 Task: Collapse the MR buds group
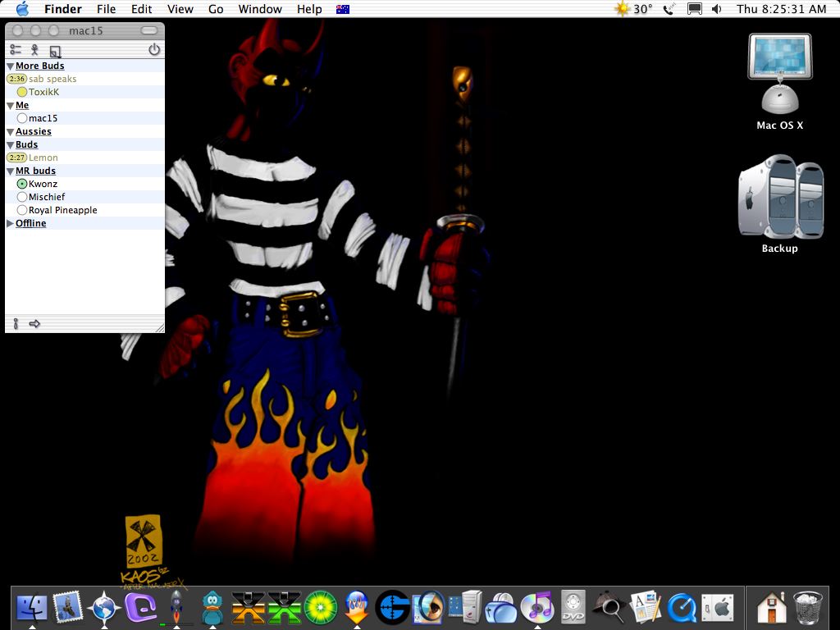click(x=10, y=171)
